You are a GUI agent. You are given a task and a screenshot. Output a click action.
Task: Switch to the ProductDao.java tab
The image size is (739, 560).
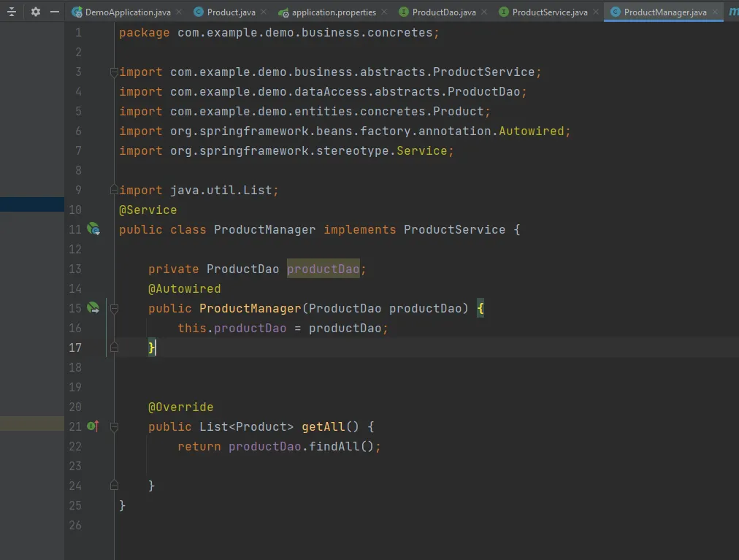pos(443,12)
